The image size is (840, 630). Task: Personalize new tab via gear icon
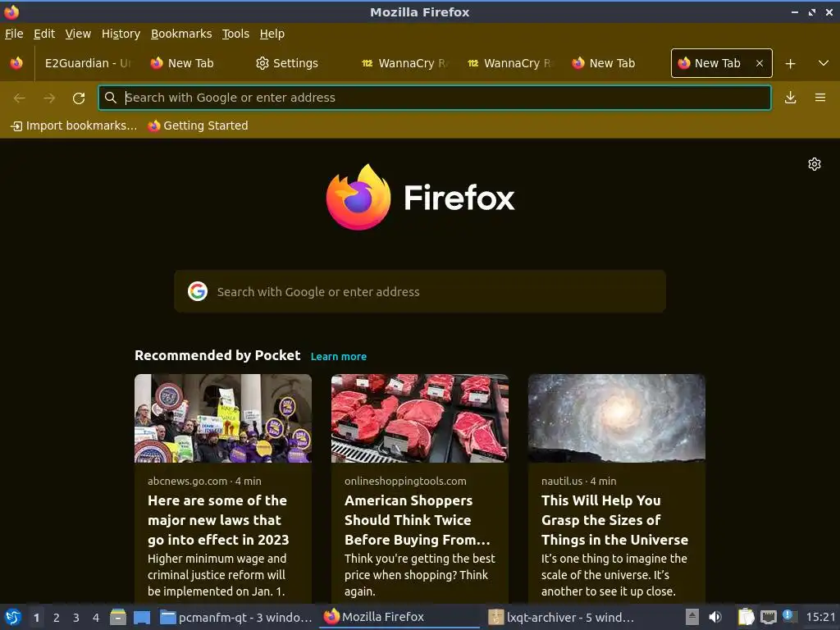coord(815,164)
